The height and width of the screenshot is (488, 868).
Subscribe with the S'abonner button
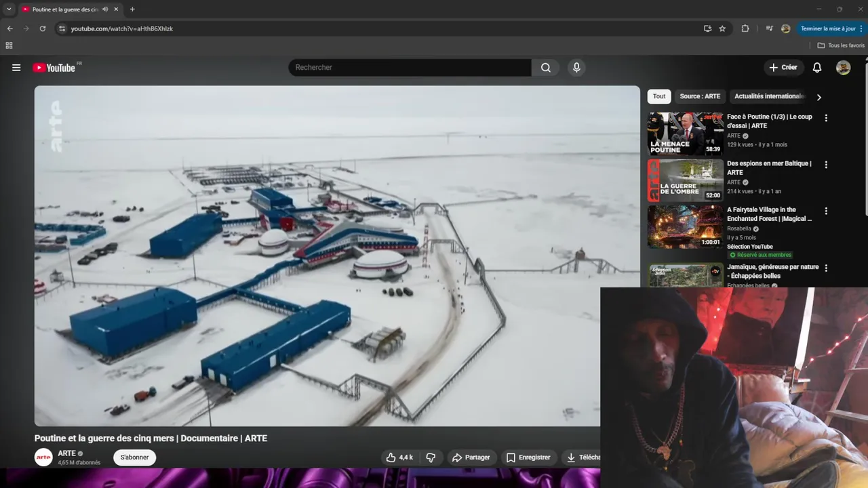pos(134,457)
